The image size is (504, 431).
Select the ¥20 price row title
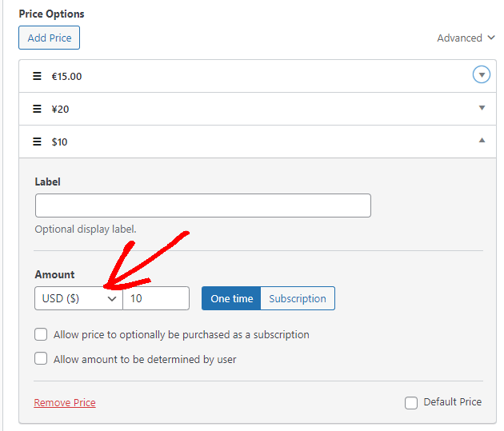point(61,109)
